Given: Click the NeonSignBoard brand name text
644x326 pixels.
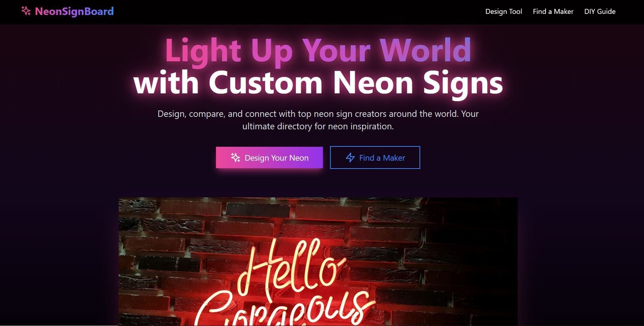Looking at the screenshot, I should coord(74,11).
